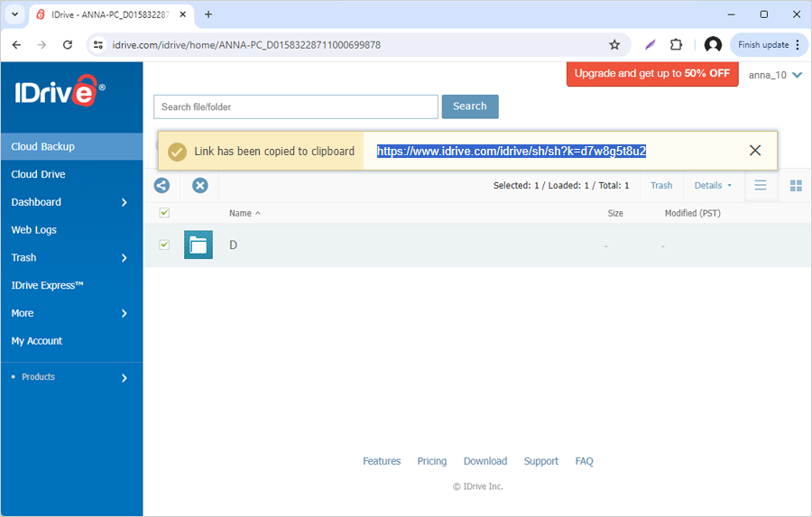Open the Pricing footer link
The image size is (812, 517).
click(x=432, y=461)
